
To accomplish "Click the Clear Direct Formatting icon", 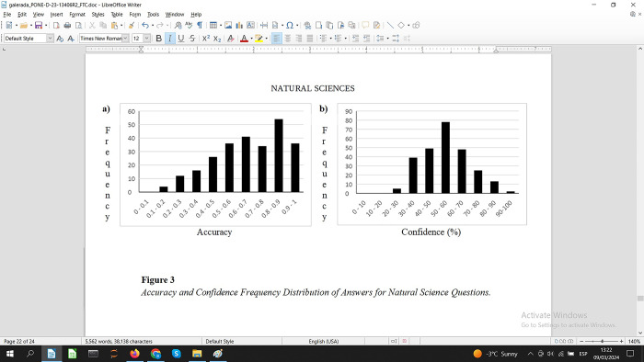I will coord(231,38).
